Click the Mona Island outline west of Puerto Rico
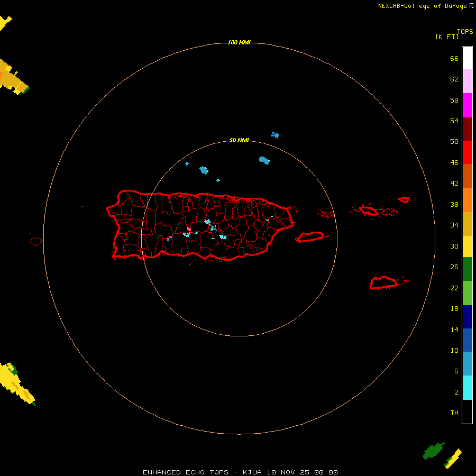The height and width of the screenshot is (476, 476). (x=36, y=241)
